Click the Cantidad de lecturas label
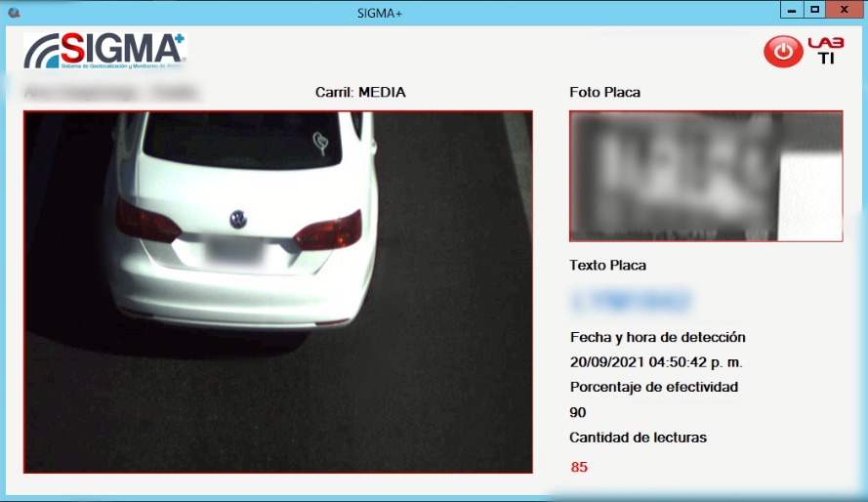Screen dimensions: 868x502 click(x=638, y=438)
